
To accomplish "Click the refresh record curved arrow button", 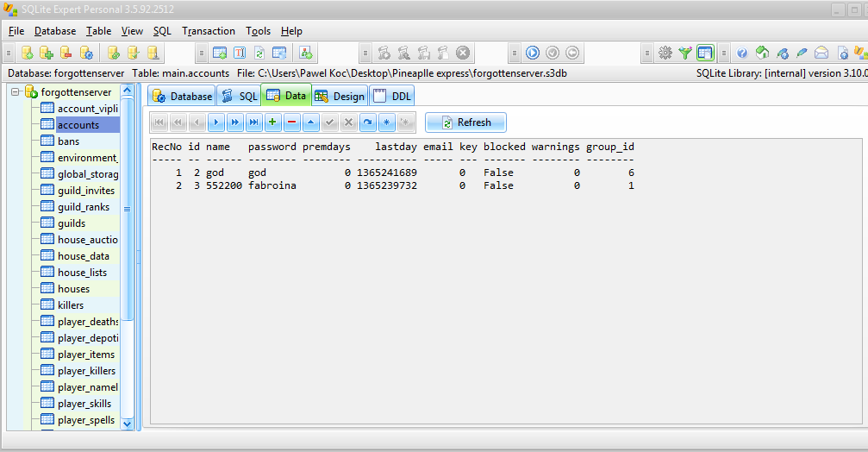I will (367, 122).
